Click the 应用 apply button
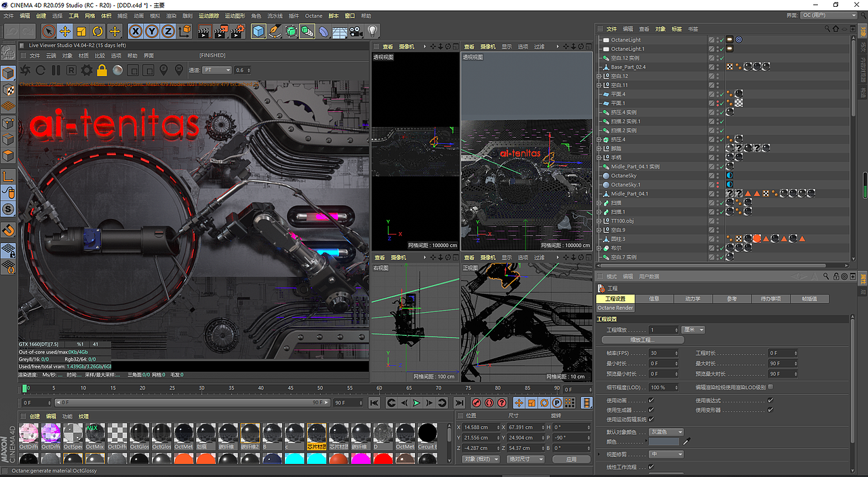Image resolution: width=868 pixels, height=477 pixels. click(571, 459)
